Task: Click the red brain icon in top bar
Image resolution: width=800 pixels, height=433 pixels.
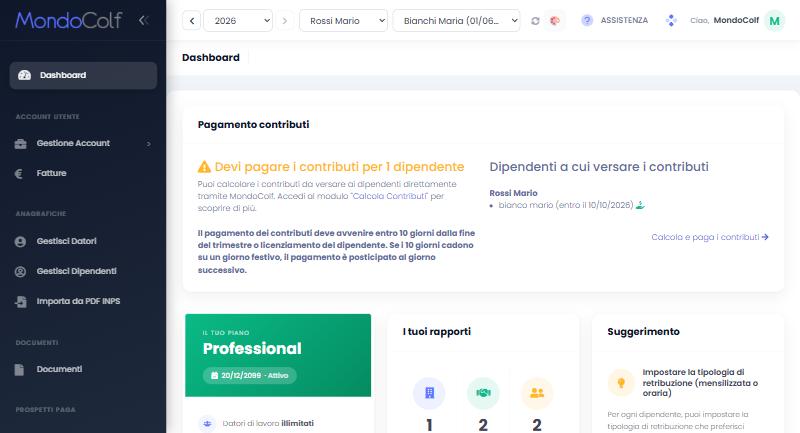Action: 555,21
